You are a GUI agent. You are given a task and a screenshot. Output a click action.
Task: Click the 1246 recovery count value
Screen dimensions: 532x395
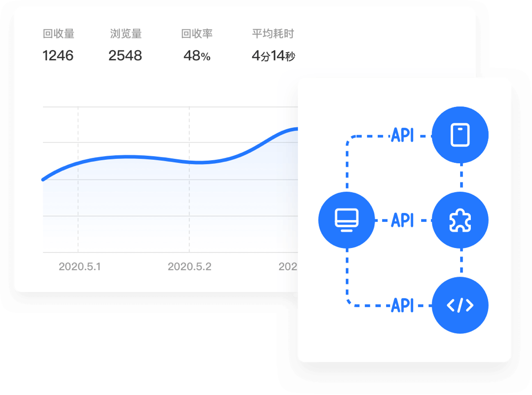58,56
